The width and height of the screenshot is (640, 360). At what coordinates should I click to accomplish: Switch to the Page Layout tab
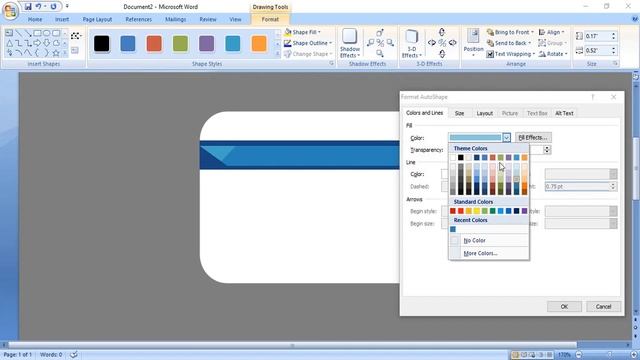97,19
